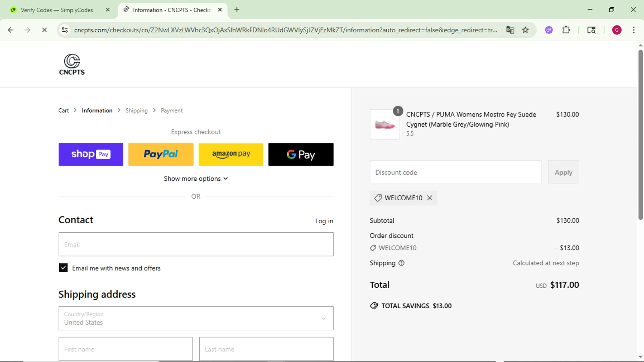Check out with PayPal
Image resolution: width=644 pixels, height=362 pixels.
coord(161,154)
